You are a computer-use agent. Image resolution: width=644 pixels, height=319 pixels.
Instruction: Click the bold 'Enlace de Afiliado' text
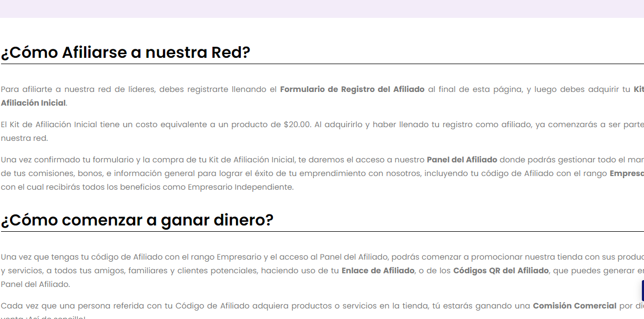(x=377, y=271)
